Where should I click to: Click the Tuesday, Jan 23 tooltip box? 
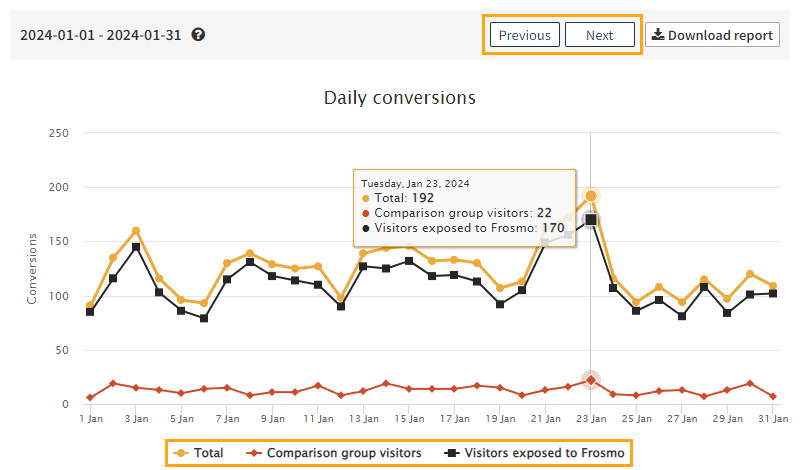tap(464, 209)
